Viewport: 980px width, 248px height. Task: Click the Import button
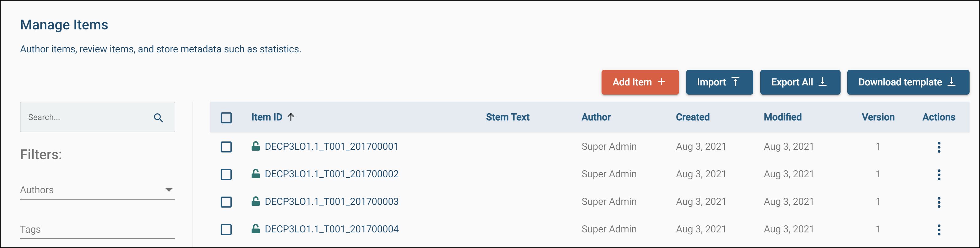(x=719, y=82)
